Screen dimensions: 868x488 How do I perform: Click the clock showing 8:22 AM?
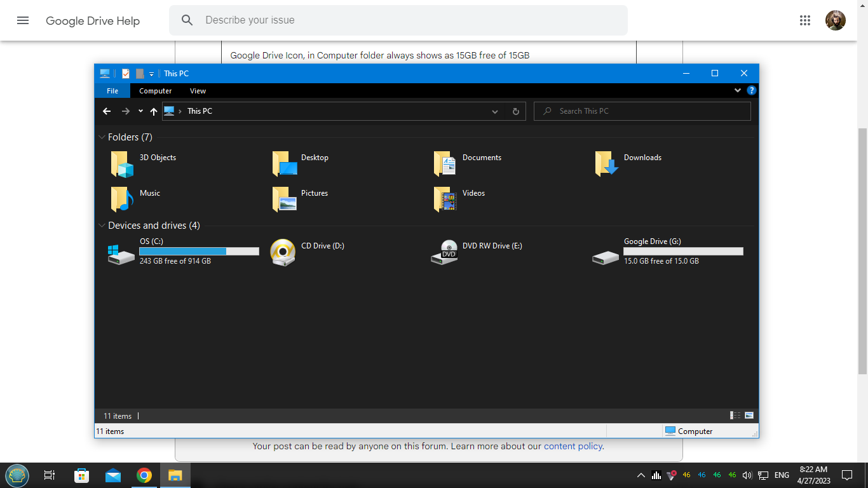coord(814,470)
